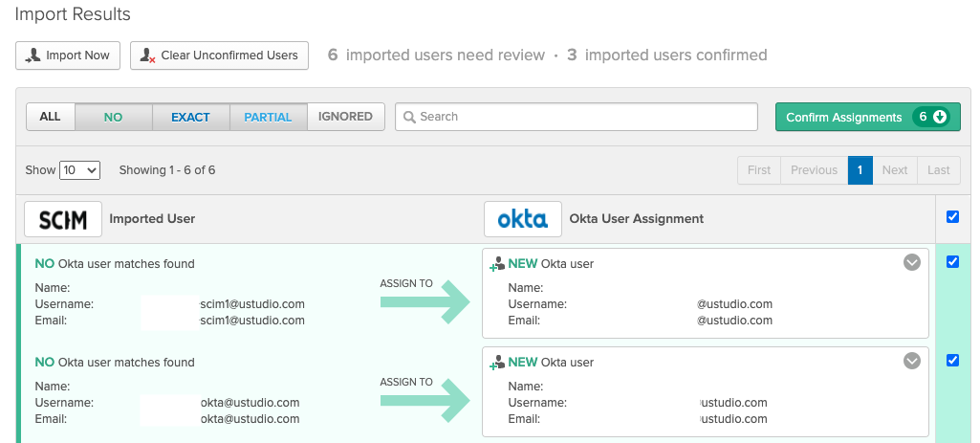Click the Import Now arrow-user icon

point(33,55)
